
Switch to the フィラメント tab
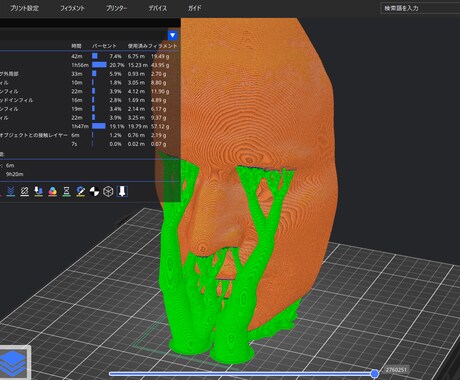point(72,8)
